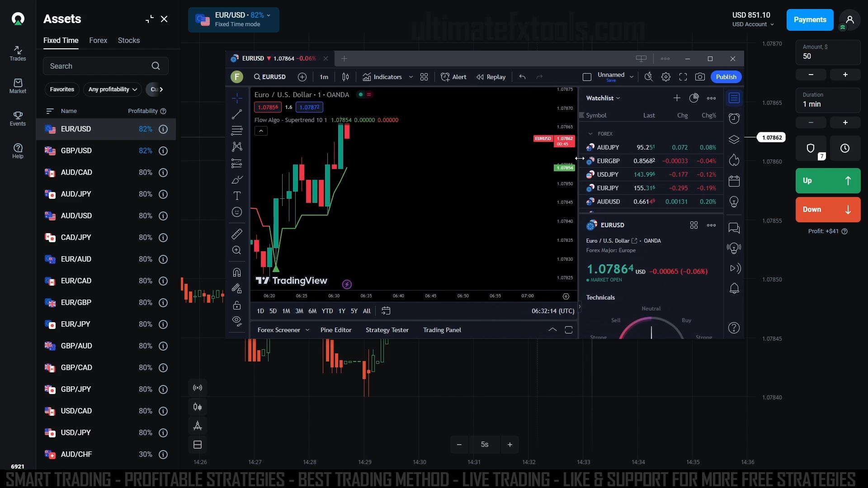Toggle magnet mode in drawing toolbar
Image resolution: width=868 pixels, height=488 pixels.
[237, 272]
